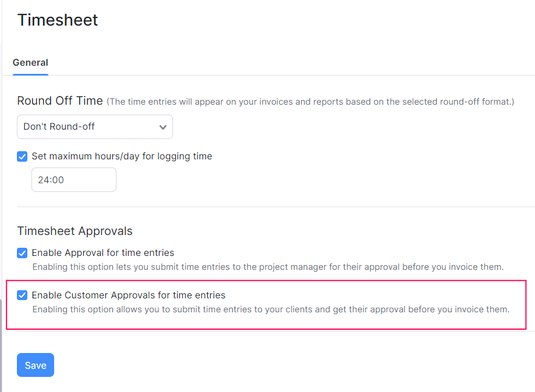Click the Save button
The image size is (535, 392).
pyautogui.click(x=35, y=365)
